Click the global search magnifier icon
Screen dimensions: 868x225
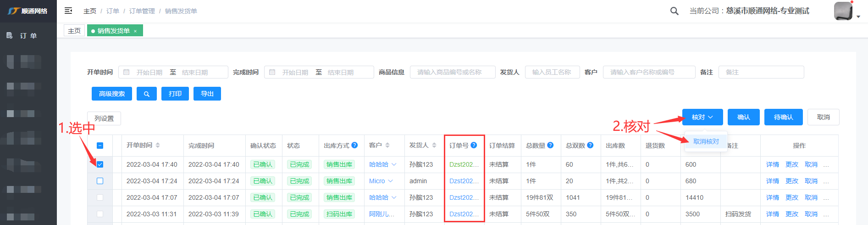(674, 11)
